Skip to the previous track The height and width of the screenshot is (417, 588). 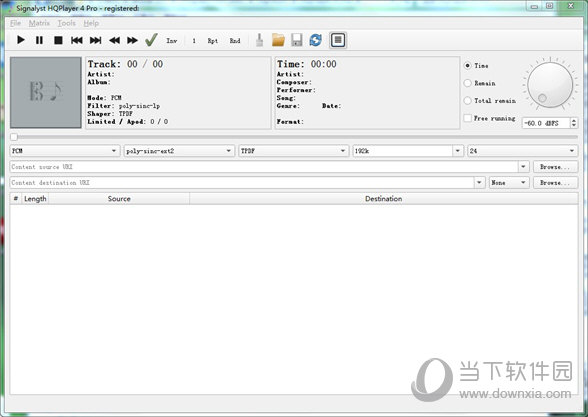click(x=76, y=40)
